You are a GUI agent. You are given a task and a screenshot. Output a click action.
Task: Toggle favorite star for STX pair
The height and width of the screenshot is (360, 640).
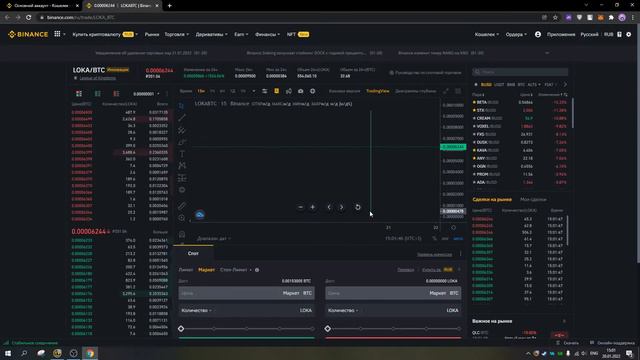474,110
